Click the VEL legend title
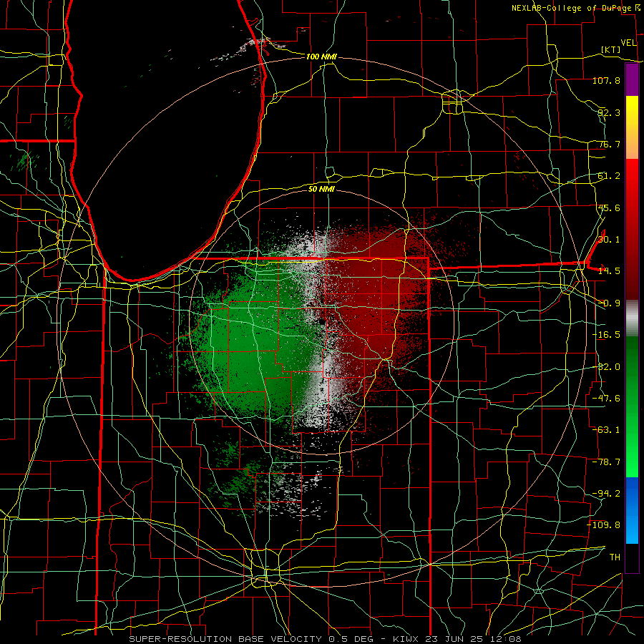 (x=628, y=43)
